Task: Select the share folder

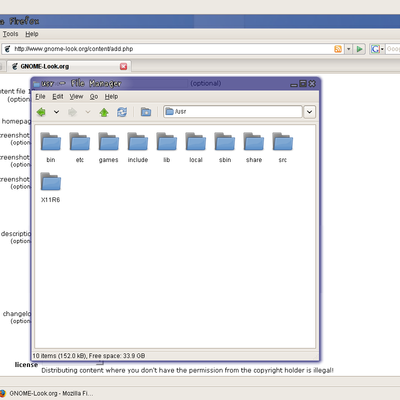Action: (254, 147)
